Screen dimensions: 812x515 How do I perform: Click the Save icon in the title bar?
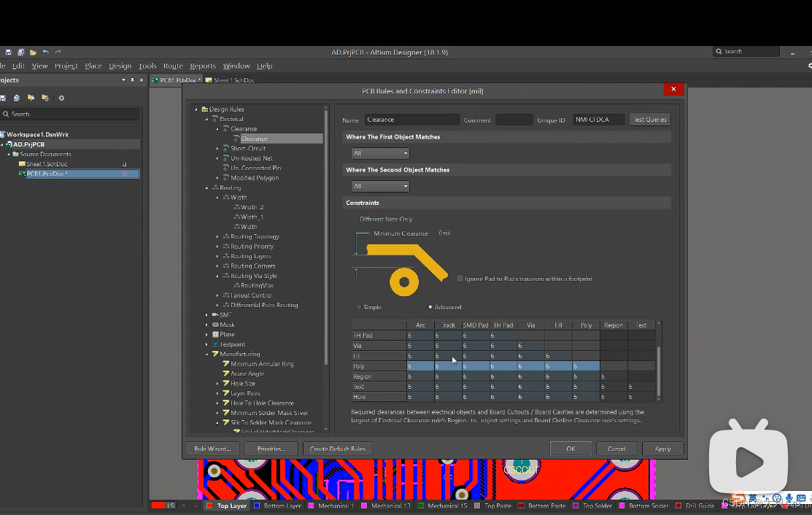(8, 53)
